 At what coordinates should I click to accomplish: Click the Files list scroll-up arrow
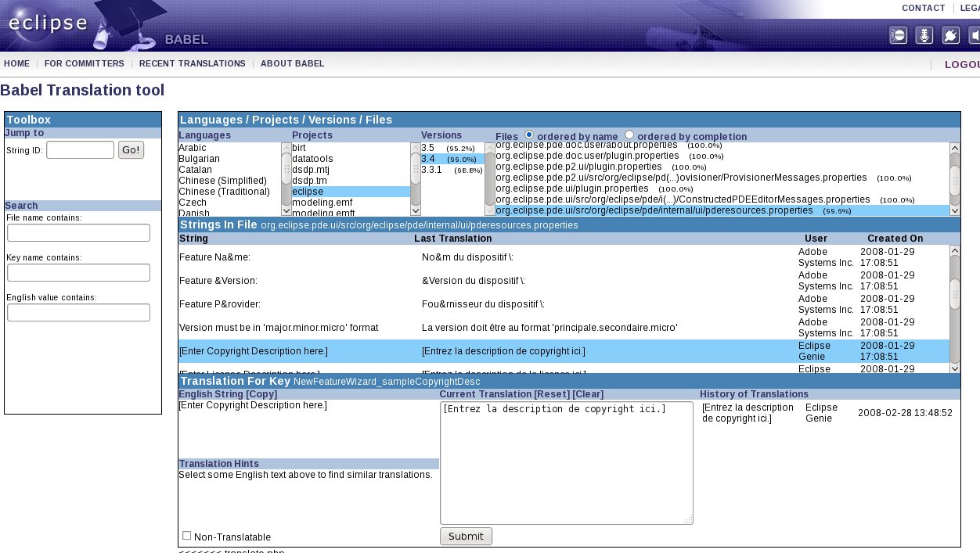(954, 148)
